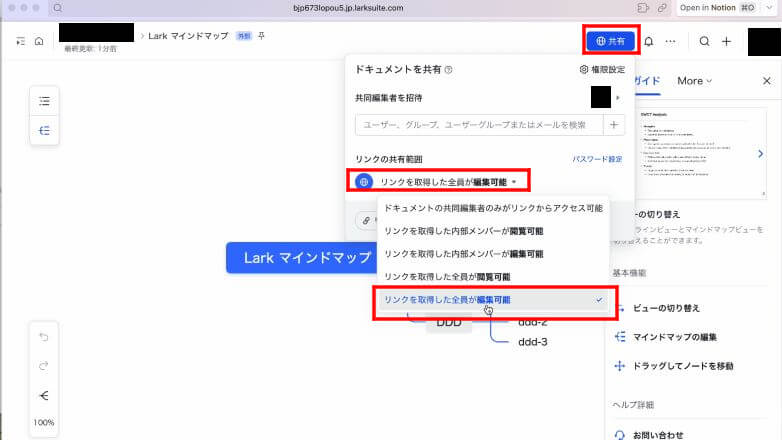Click the browser search magnifier icon
This screenshot has height=440, width=782.
(x=58, y=8)
